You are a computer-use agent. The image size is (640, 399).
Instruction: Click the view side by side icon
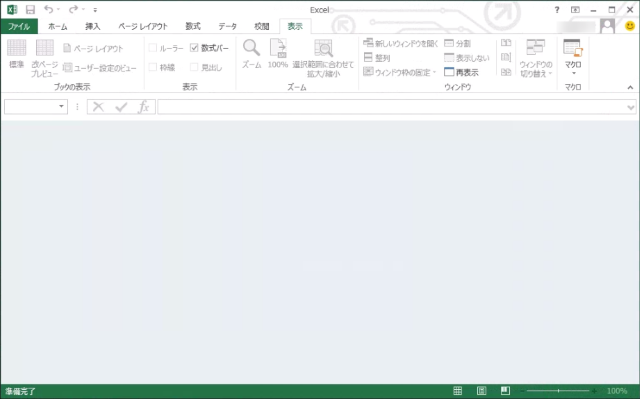pos(506,43)
